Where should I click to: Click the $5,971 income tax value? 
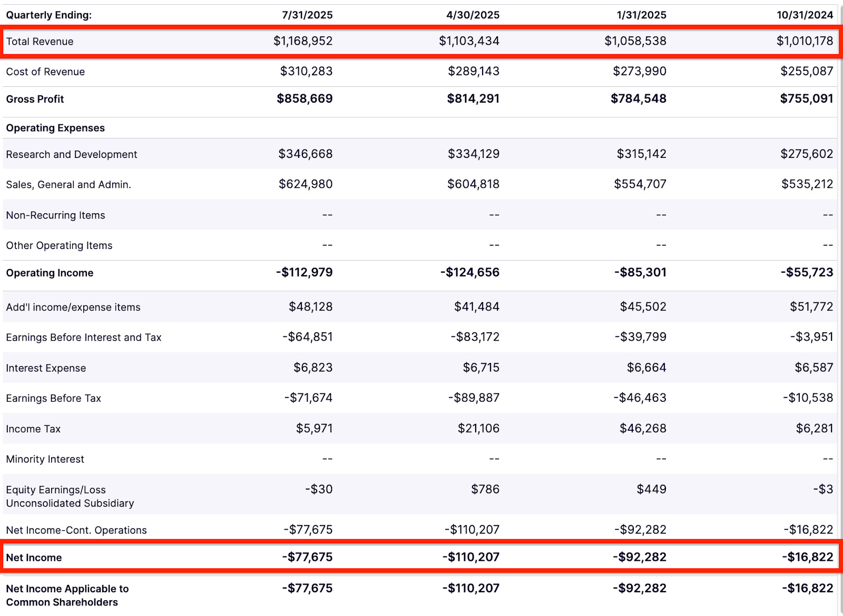coord(314,429)
